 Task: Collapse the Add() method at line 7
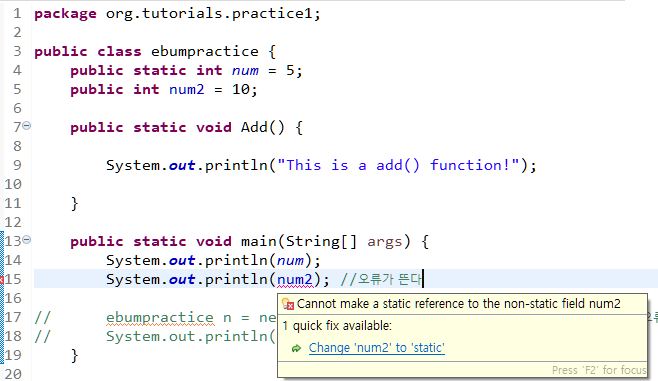(26, 125)
